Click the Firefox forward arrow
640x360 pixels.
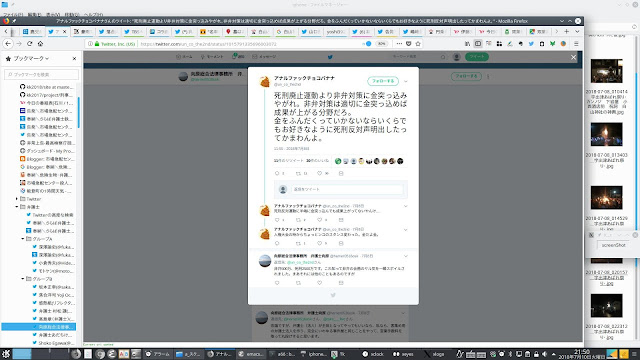coord(19,43)
